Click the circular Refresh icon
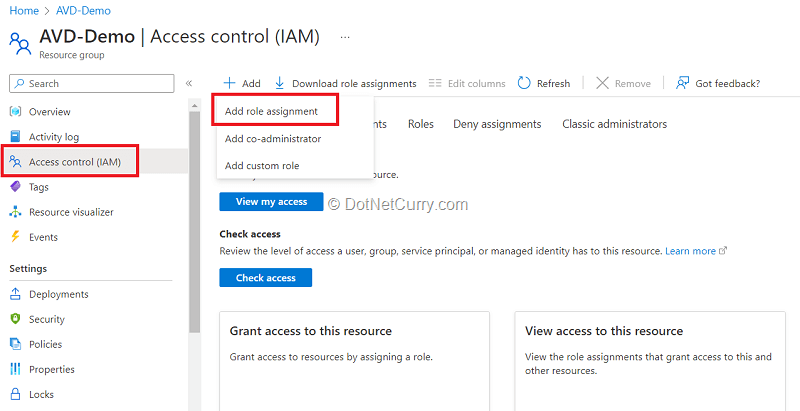This screenshot has width=800, height=411. 524,83
